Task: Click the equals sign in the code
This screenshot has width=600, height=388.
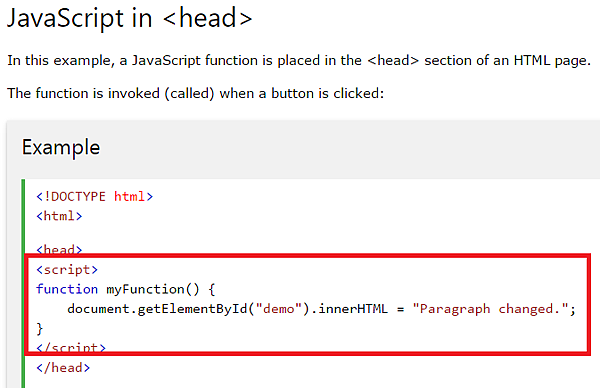Action: coord(400,309)
